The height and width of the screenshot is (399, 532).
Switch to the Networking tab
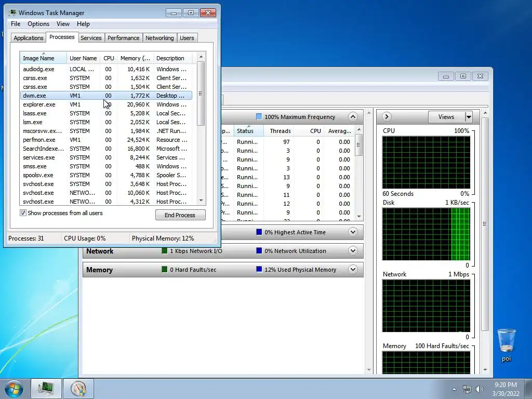[159, 37]
